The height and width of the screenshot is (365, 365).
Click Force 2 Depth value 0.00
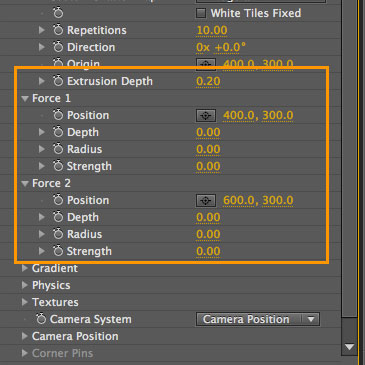coord(208,217)
